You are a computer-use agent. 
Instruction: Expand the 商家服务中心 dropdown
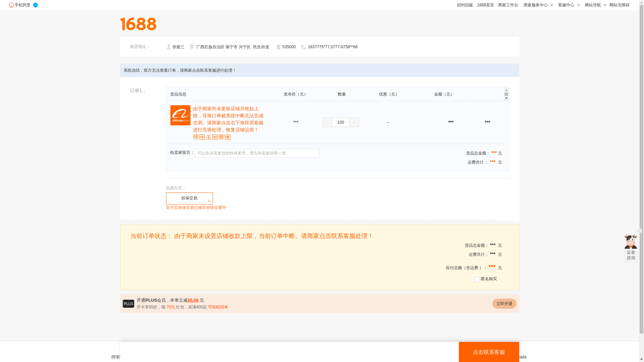point(538,5)
